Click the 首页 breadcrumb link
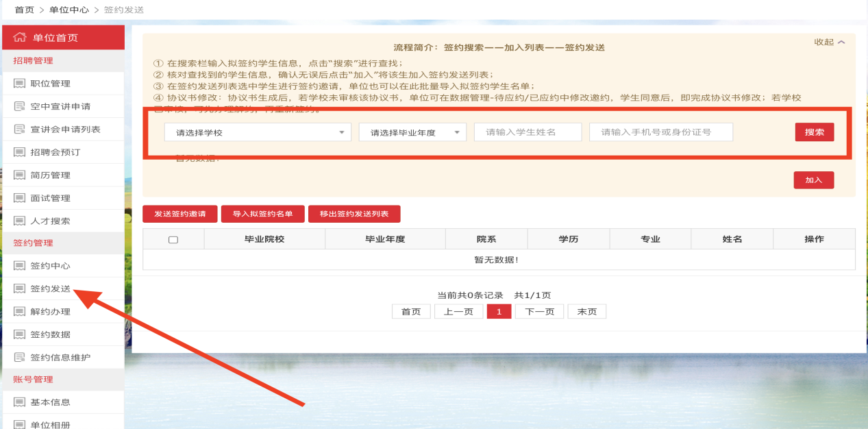This screenshot has height=429, width=868. [24, 10]
